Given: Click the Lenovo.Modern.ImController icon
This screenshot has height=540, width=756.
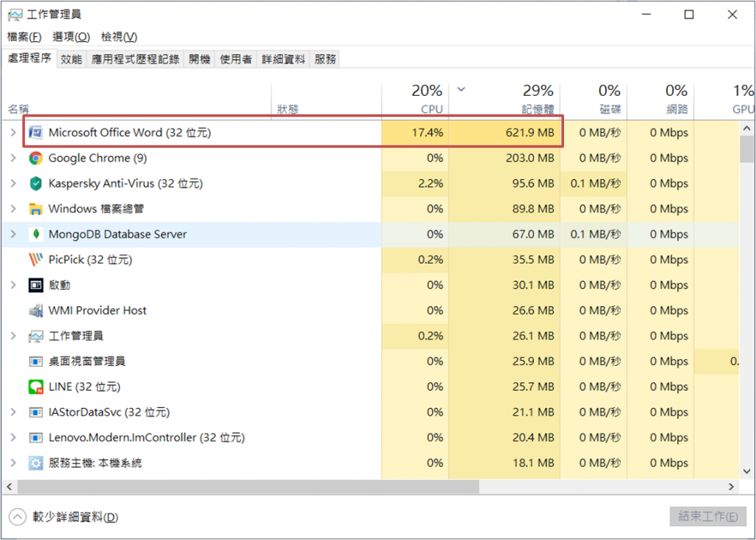Looking at the screenshot, I should pos(35,438).
